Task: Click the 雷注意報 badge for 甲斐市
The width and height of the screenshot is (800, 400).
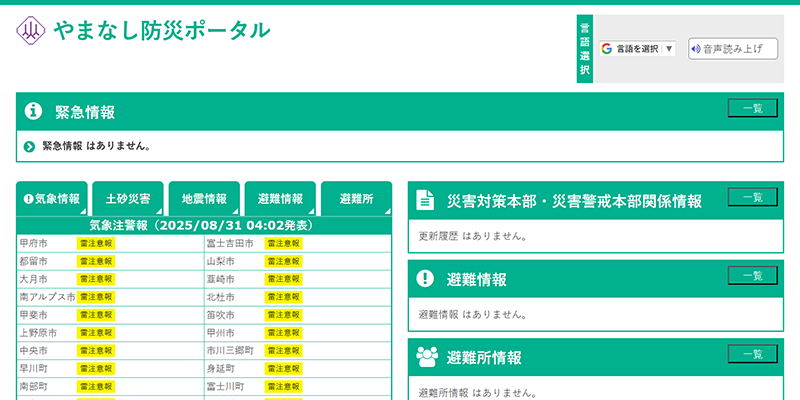Action: click(96, 315)
